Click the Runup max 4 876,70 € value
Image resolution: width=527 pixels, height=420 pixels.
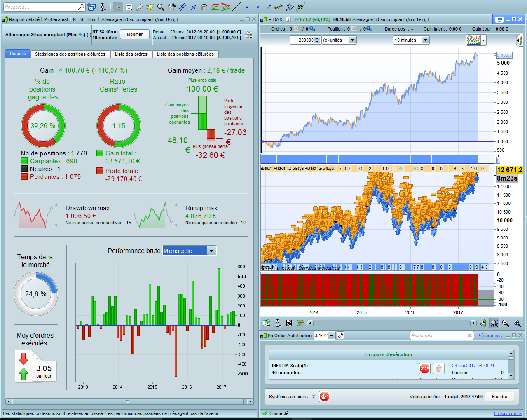[201, 216]
